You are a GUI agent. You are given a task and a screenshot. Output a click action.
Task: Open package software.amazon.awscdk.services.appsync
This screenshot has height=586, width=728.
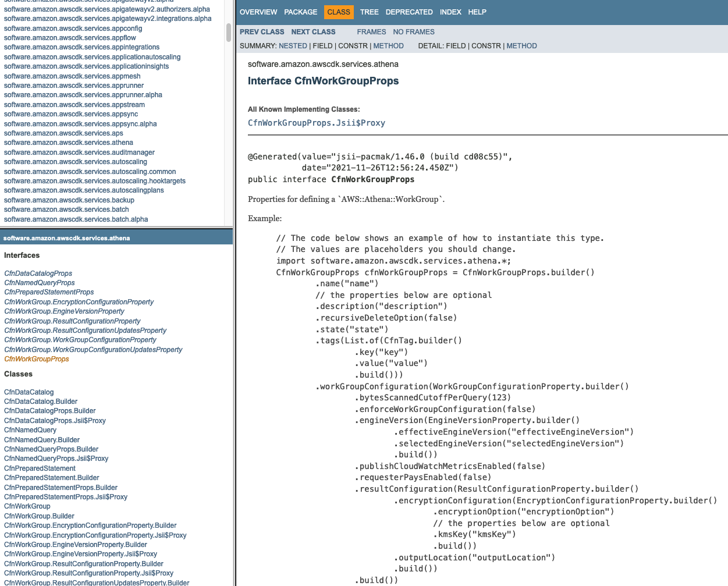pyautogui.click(x=71, y=114)
